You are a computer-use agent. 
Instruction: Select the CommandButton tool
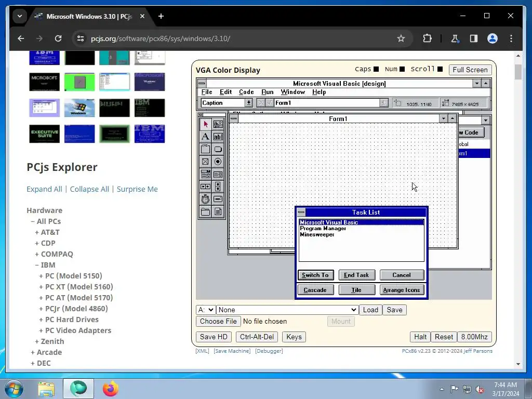pyautogui.click(x=218, y=149)
